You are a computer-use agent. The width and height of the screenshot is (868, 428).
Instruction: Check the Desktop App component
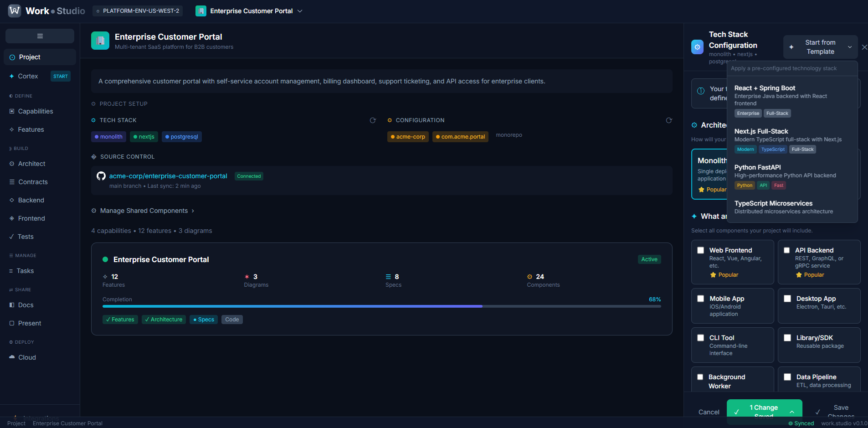787,299
